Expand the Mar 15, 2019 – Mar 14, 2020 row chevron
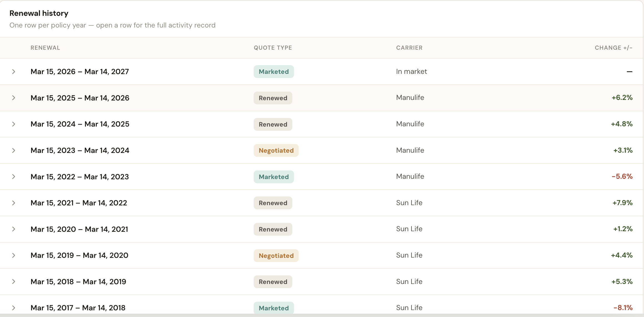The image size is (644, 317). coord(13,255)
